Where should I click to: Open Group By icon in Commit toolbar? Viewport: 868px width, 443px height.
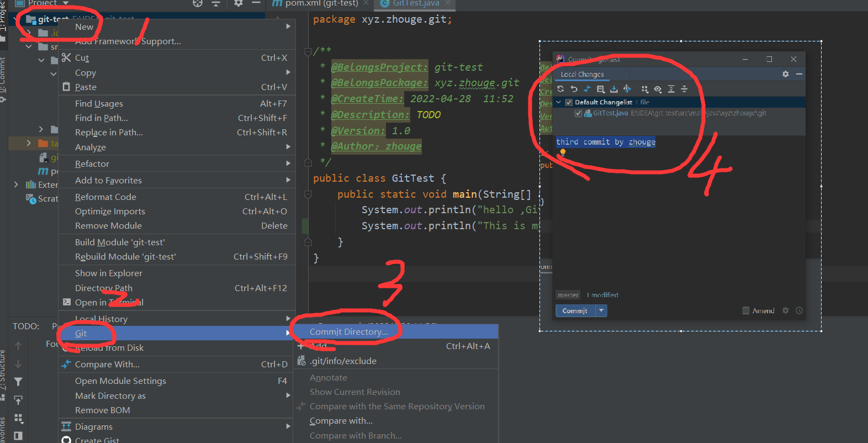pos(645,89)
